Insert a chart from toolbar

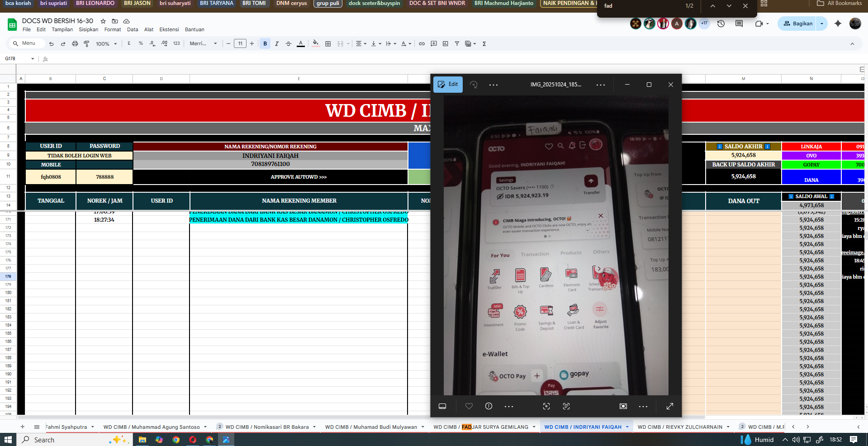point(446,44)
